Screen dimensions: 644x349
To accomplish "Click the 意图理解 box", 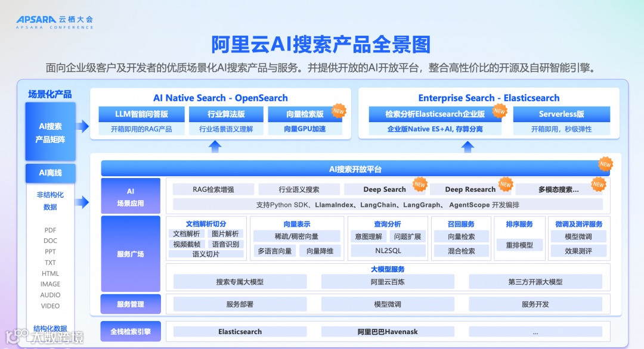I will (x=369, y=236).
